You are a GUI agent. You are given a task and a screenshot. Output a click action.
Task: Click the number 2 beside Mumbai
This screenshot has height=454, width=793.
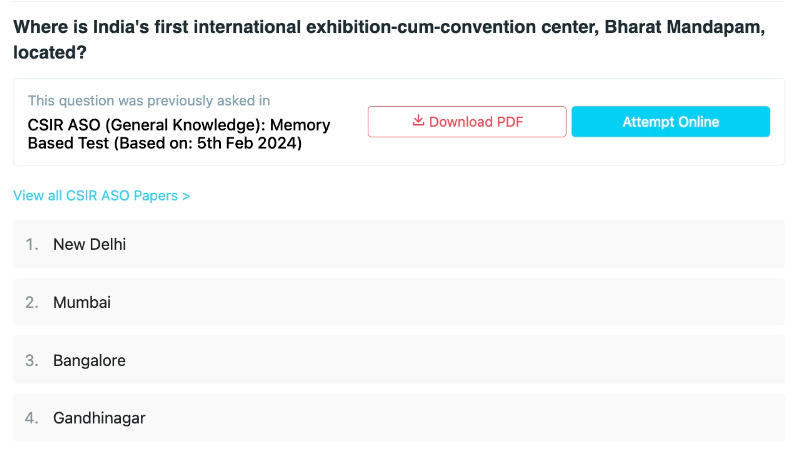32,302
